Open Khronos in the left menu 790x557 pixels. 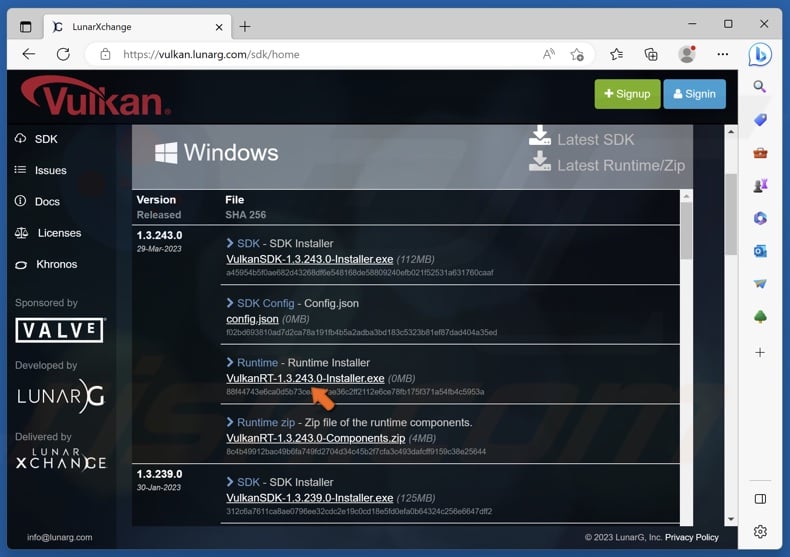(46, 264)
